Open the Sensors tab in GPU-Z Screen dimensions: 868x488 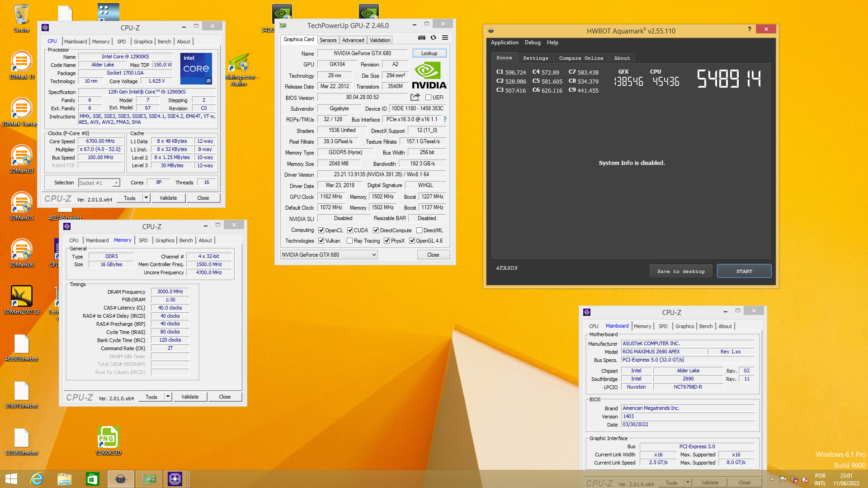(x=328, y=40)
